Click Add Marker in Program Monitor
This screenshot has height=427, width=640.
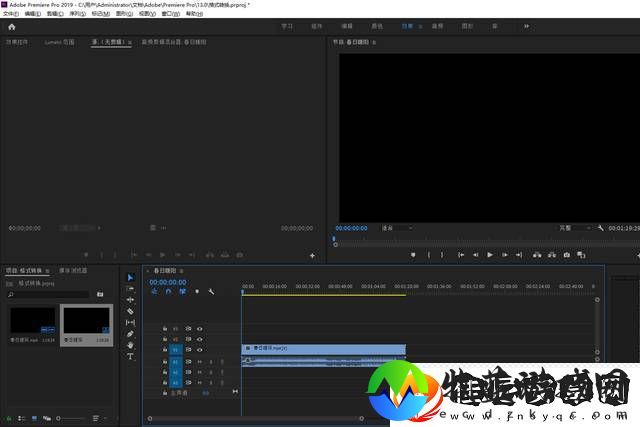pyautogui.click(x=413, y=255)
